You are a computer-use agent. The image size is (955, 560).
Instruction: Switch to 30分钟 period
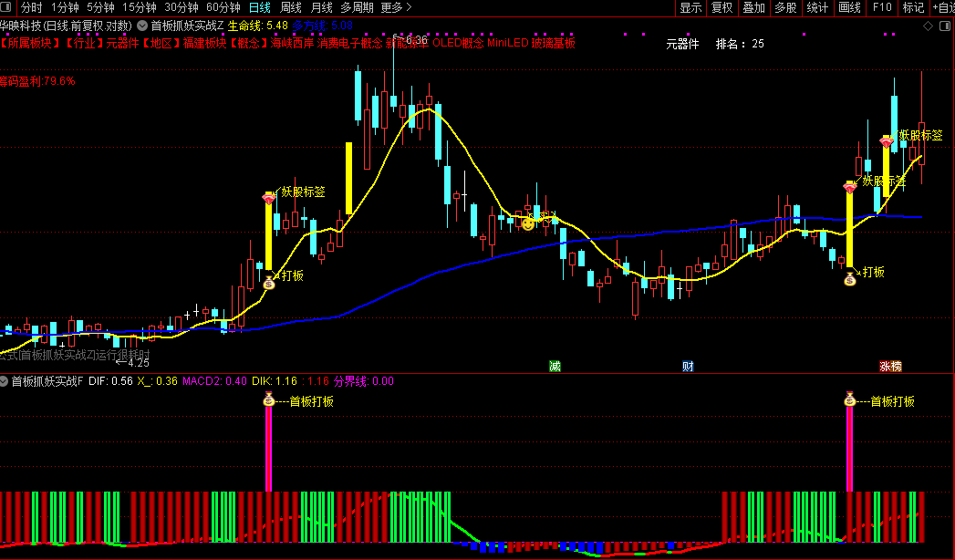(x=182, y=7)
